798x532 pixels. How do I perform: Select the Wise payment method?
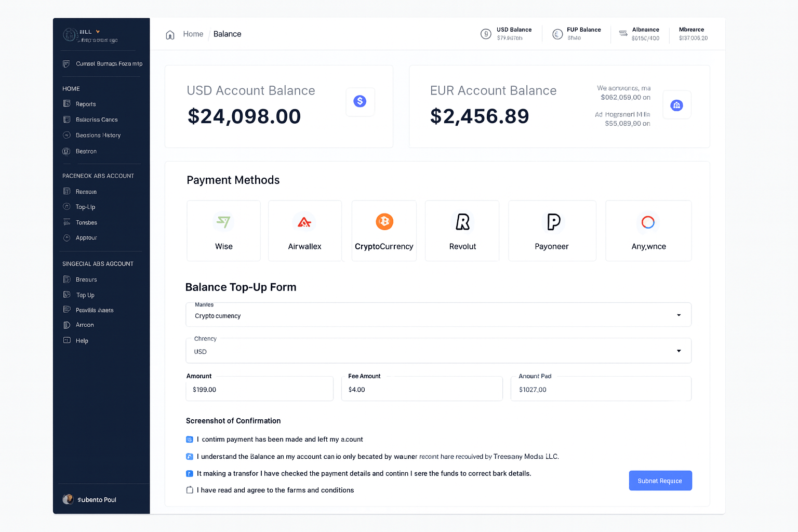223,231
